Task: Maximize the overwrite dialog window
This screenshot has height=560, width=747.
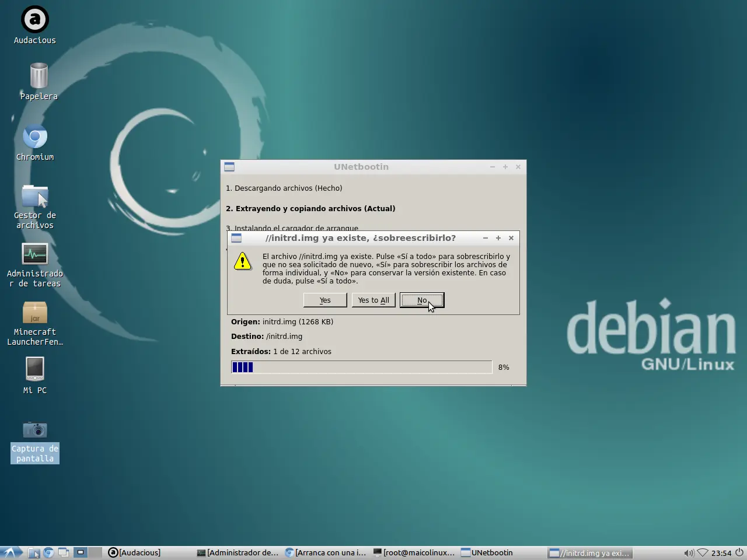Action: click(498, 238)
